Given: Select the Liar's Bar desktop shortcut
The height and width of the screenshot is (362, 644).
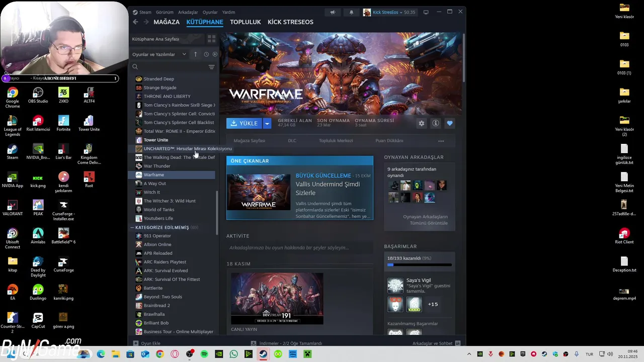Looking at the screenshot, I should (x=63, y=151).
